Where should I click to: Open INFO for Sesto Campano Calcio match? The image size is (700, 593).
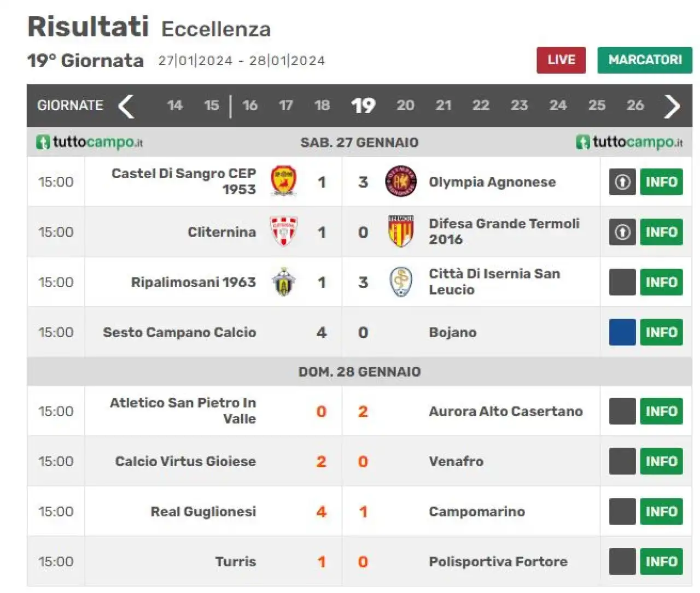coord(661,332)
